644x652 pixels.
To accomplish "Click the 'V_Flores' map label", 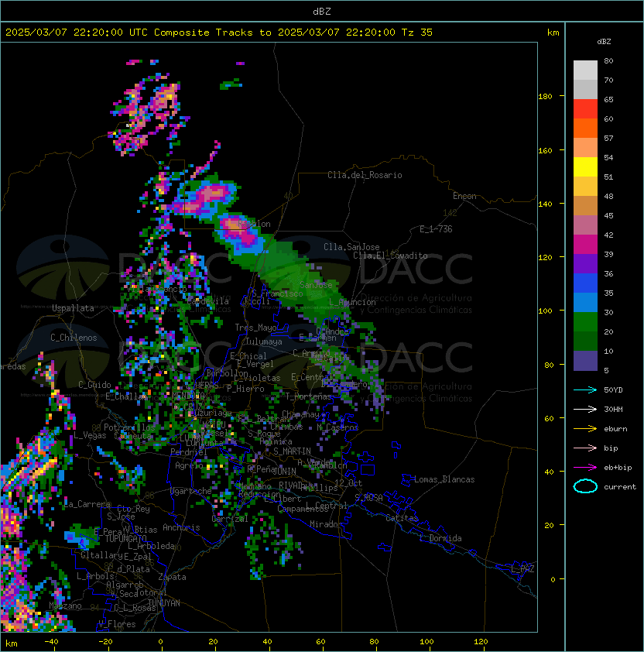I will pyautogui.click(x=117, y=624).
